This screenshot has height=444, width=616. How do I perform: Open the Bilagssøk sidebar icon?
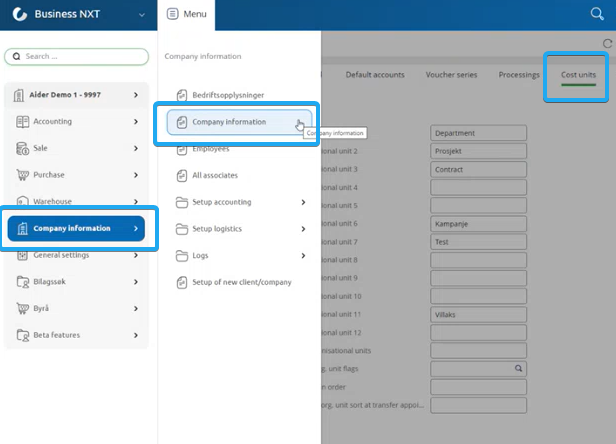tap(23, 282)
